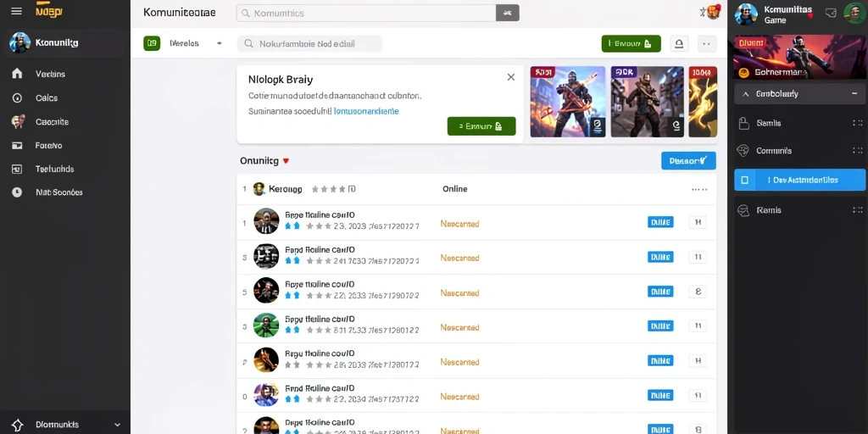The image size is (868, 434).
Task: Open the hamburger menu icon
Action: point(17,11)
